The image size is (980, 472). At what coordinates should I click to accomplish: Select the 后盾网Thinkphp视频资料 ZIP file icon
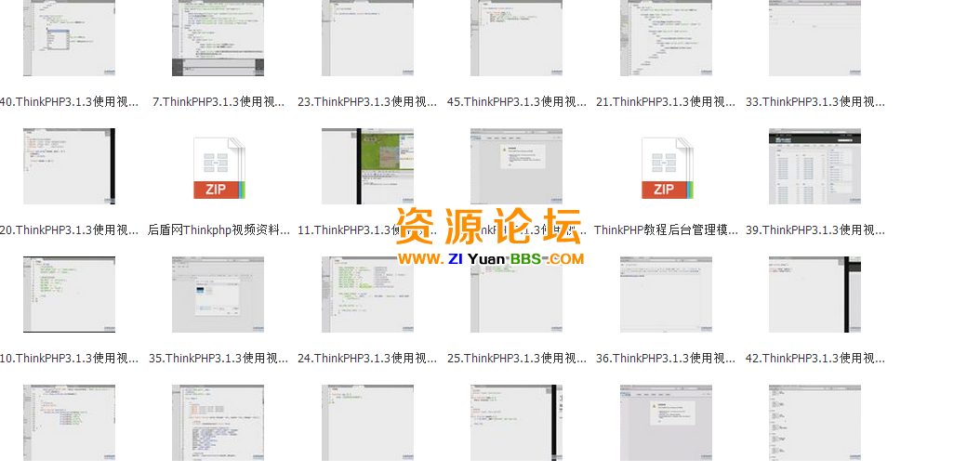coord(219,168)
